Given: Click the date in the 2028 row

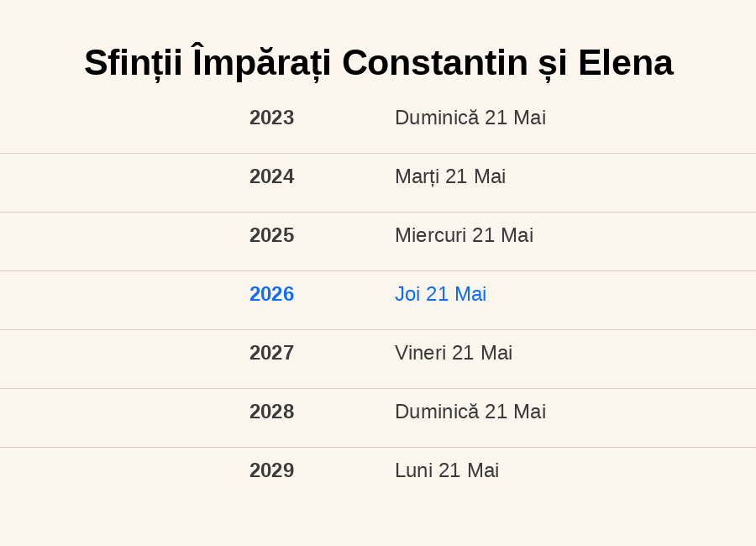Looking at the screenshot, I should click(470, 412).
